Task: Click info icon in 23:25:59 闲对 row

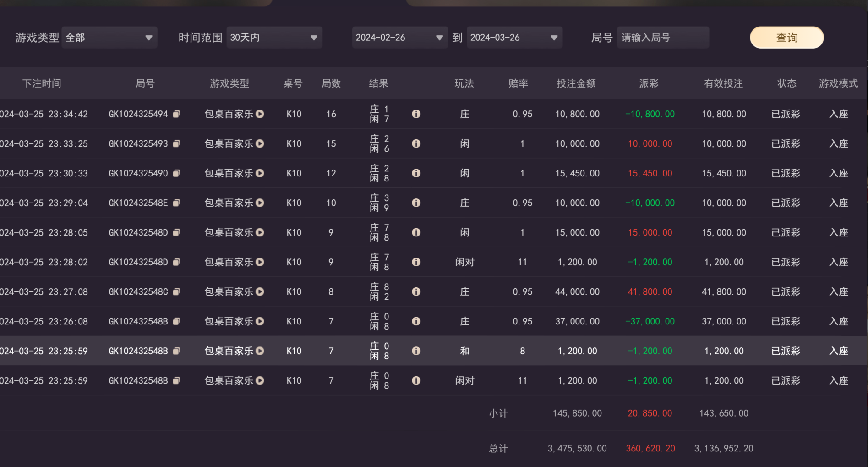Action: (x=416, y=381)
